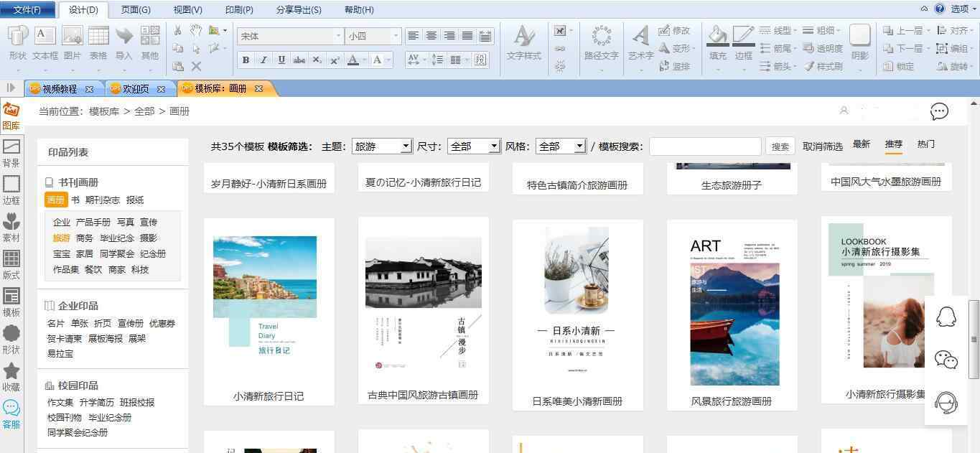980x453 pixels.
Task: Open the 尺寸 size filter dropdown
Action: (494, 146)
